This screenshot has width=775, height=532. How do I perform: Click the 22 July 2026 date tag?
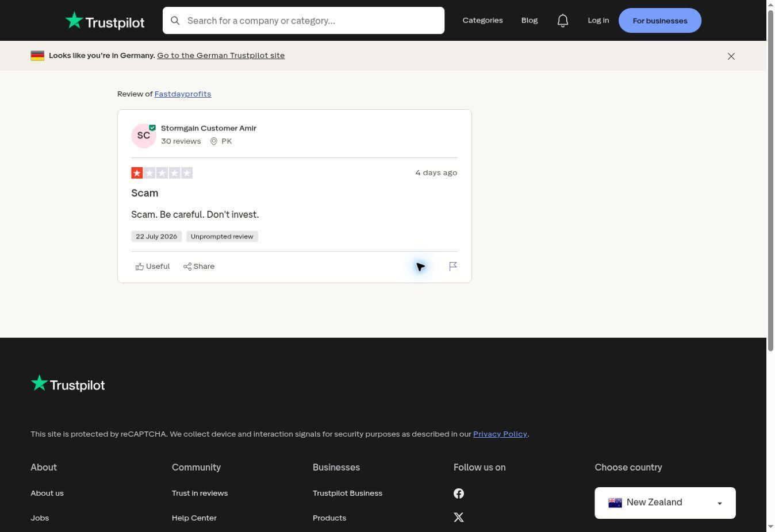(x=156, y=237)
